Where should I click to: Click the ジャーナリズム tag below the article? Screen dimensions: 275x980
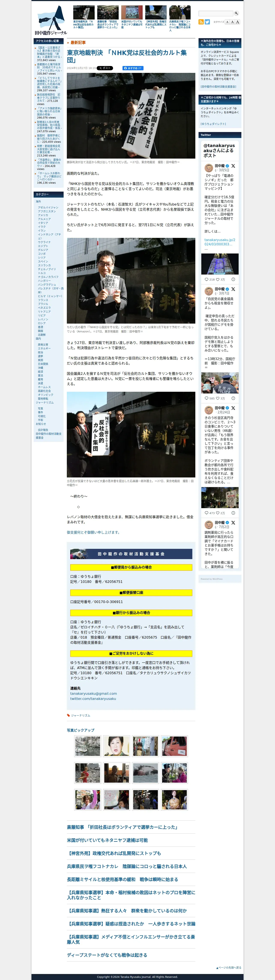(x=81, y=715)
